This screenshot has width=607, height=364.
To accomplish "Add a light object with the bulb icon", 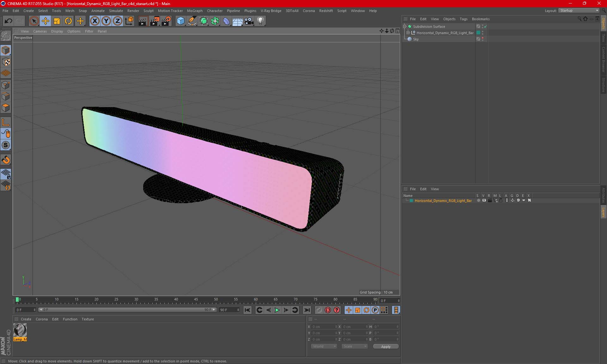I will pos(260,21).
